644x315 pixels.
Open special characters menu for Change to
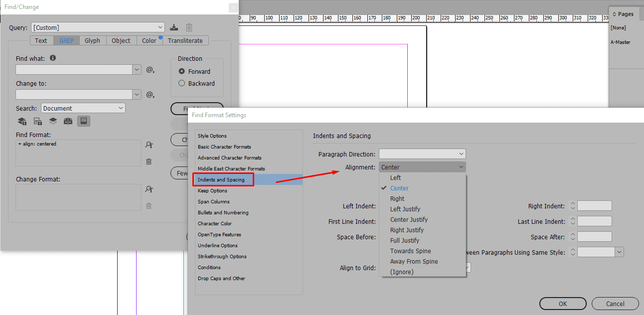click(150, 95)
